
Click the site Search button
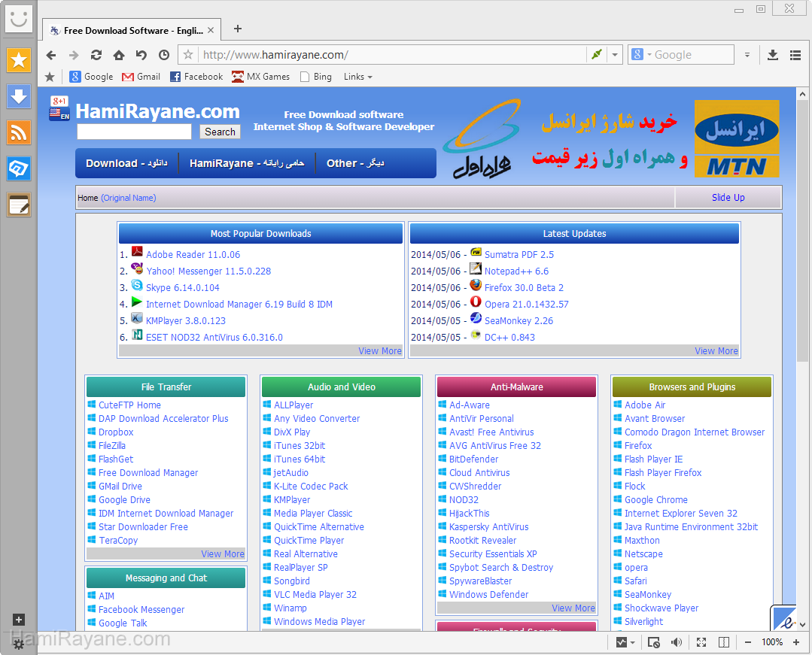[x=220, y=132]
